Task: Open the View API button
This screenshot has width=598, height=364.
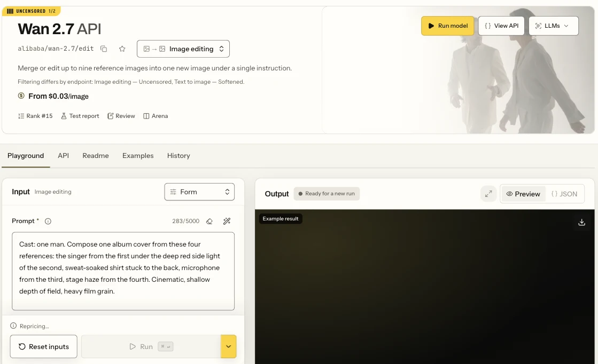Action: [x=501, y=26]
